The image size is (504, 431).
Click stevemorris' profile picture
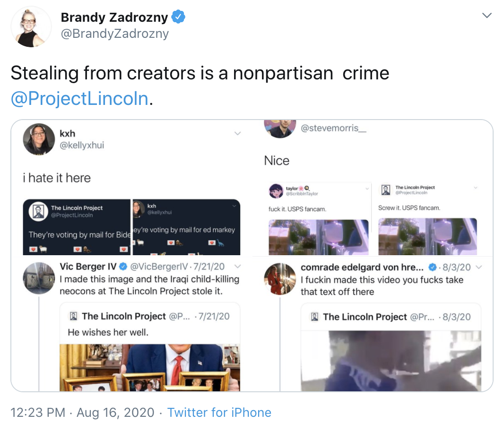[x=280, y=127]
